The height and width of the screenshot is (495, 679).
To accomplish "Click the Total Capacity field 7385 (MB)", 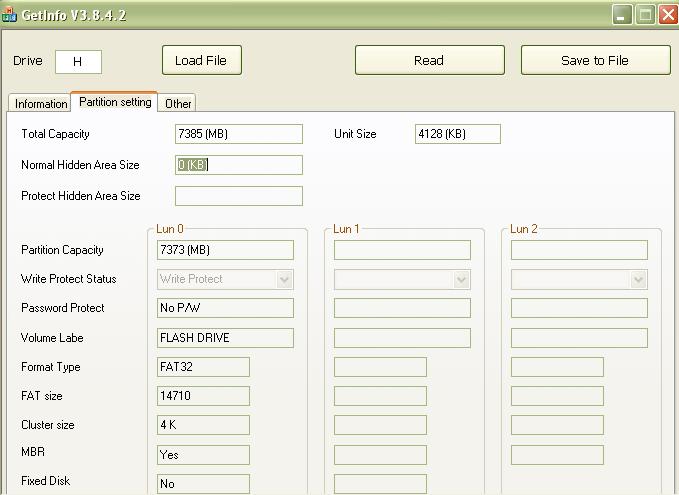I will click(x=239, y=134).
